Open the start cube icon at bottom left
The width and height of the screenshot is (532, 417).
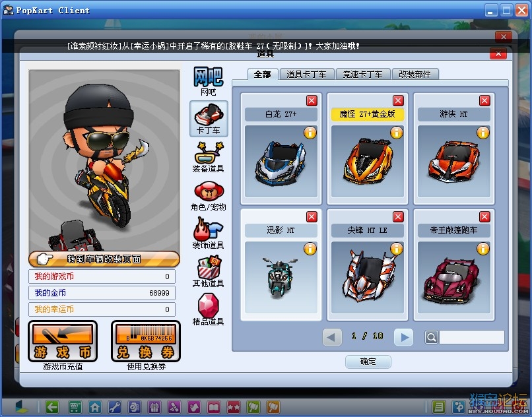tap(22, 406)
